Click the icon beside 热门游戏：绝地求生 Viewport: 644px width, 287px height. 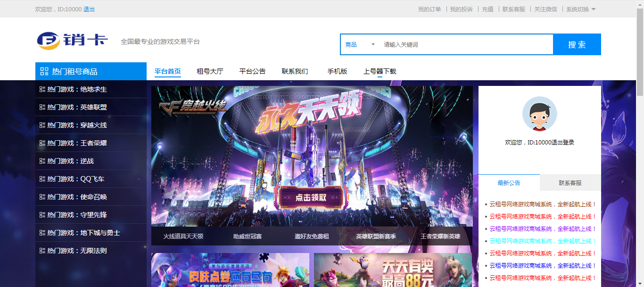pyautogui.click(x=42, y=89)
